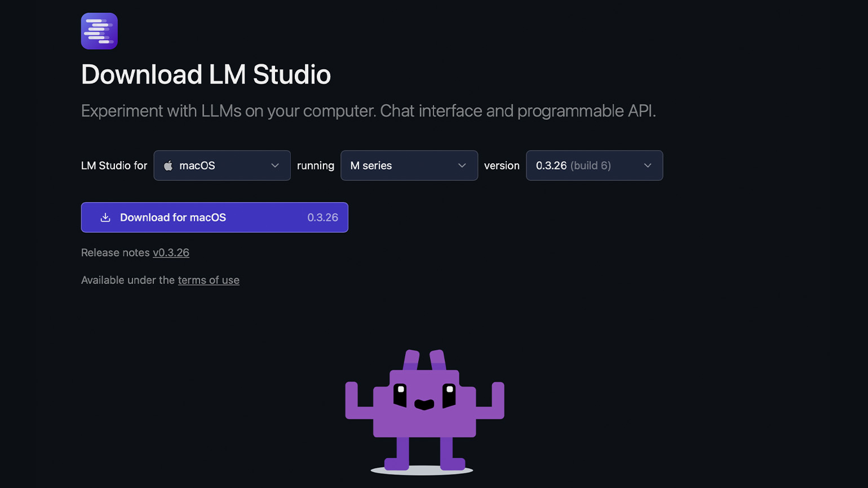This screenshot has width=868, height=488.
Task: Click the 'running' label between the dropdowns
Action: tap(316, 166)
